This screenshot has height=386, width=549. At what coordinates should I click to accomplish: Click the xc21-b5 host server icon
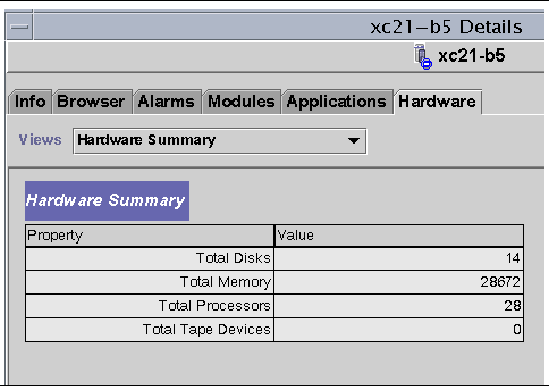tap(423, 57)
